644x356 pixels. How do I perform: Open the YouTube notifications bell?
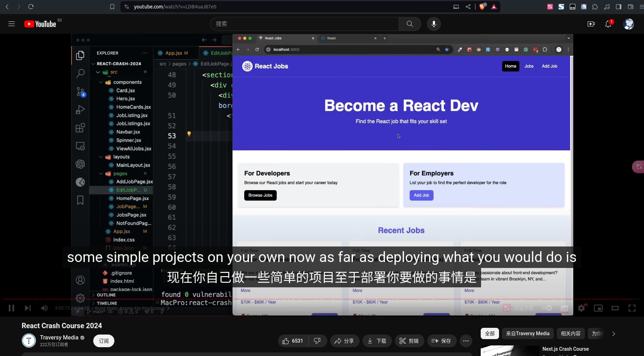tap(608, 24)
